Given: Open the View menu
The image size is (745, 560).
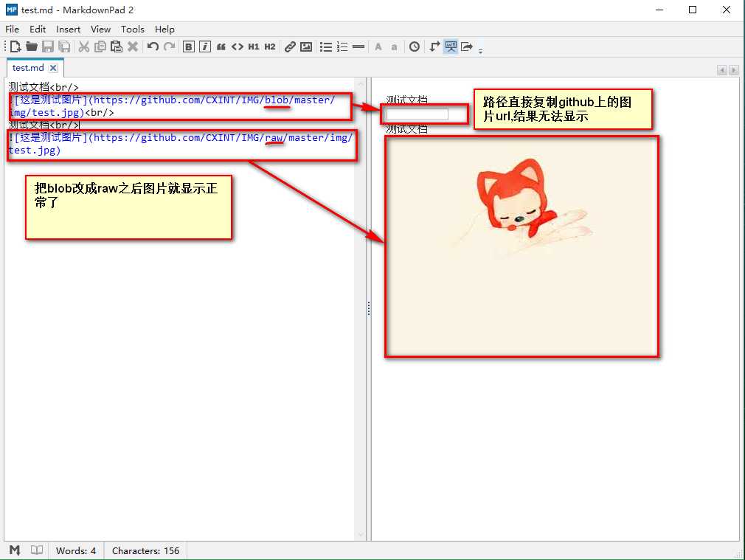Looking at the screenshot, I should (x=101, y=29).
